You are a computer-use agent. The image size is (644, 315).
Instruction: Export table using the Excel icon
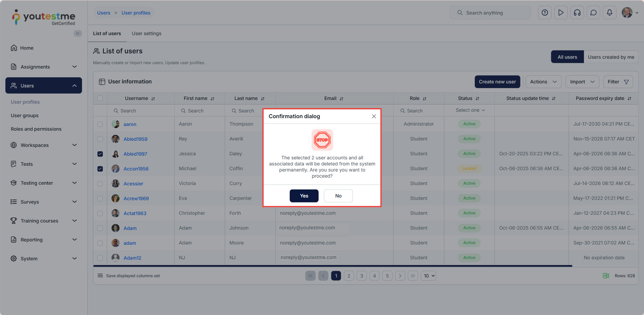click(606, 275)
